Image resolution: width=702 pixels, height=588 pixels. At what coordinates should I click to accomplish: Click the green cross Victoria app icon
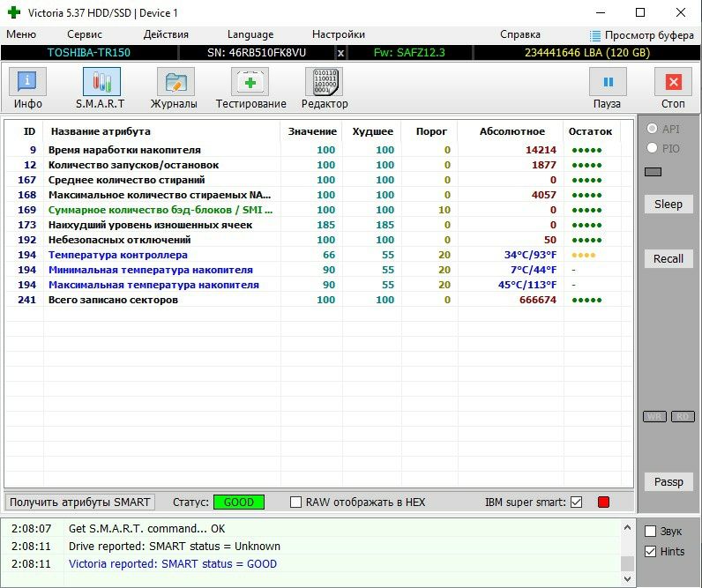point(14,12)
